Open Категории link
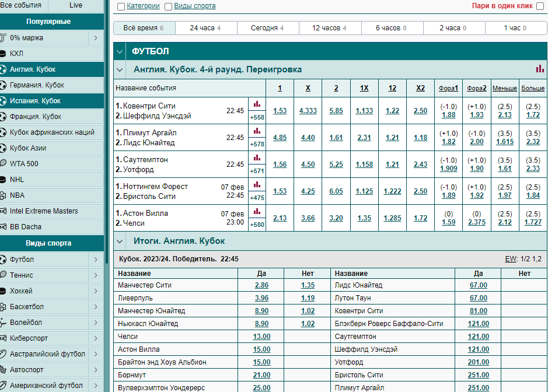The image size is (548, 392). (x=143, y=6)
